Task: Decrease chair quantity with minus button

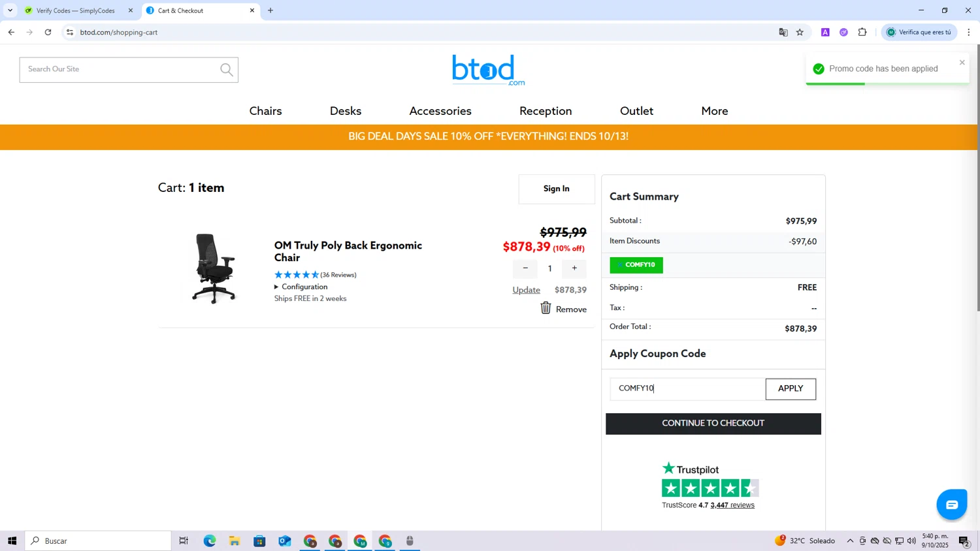Action: (x=525, y=268)
